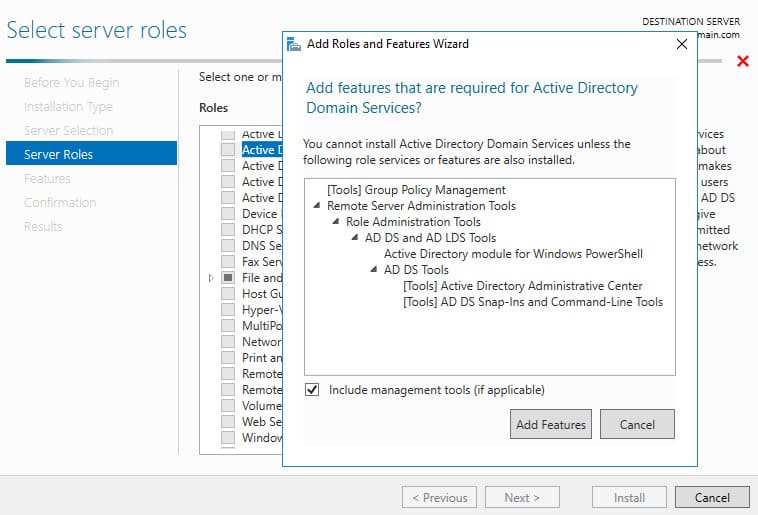Check the highlighted Active Directory role checkbox
The height and width of the screenshot is (515, 758).
click(228, 149)
